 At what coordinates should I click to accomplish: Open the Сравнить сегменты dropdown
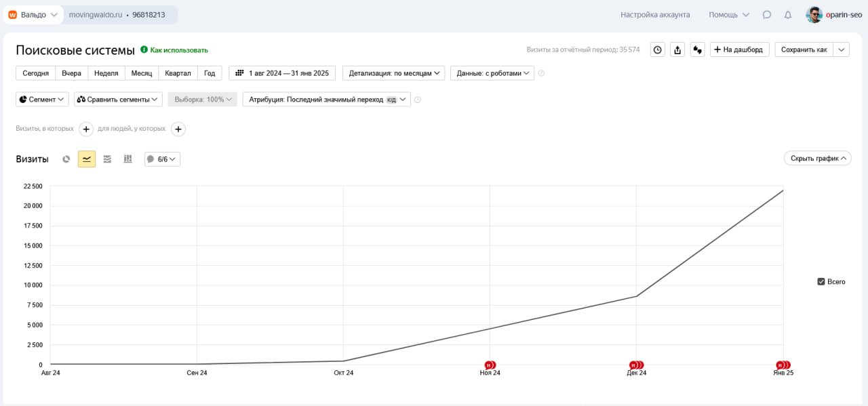(x=118, y=99)
